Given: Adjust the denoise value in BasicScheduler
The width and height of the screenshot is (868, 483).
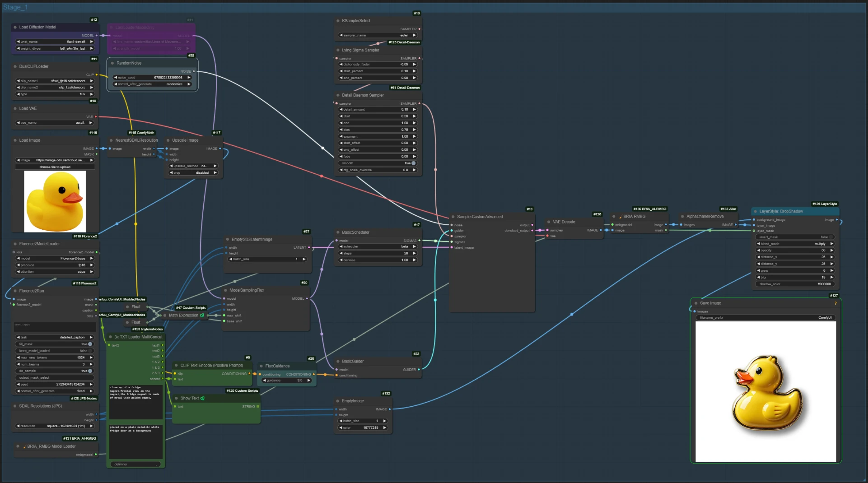Looking at the screenshot, I should pyautogui.click(x=377, y=260).
